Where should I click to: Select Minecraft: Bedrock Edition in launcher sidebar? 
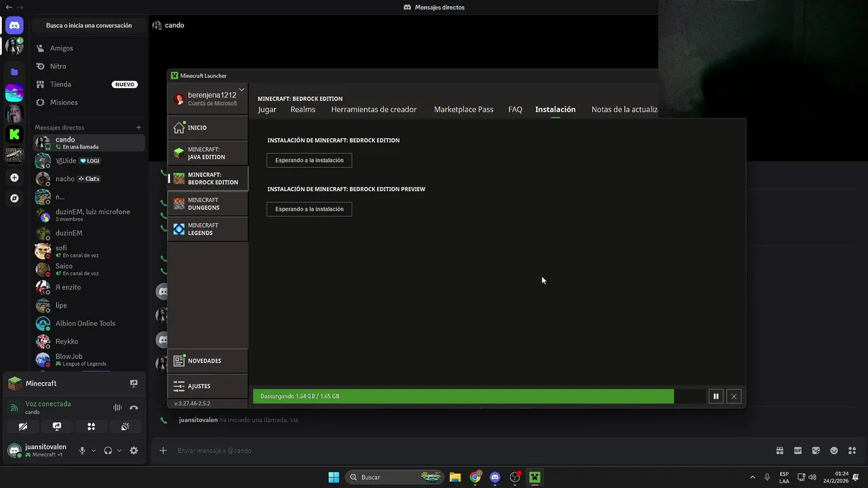208,178
